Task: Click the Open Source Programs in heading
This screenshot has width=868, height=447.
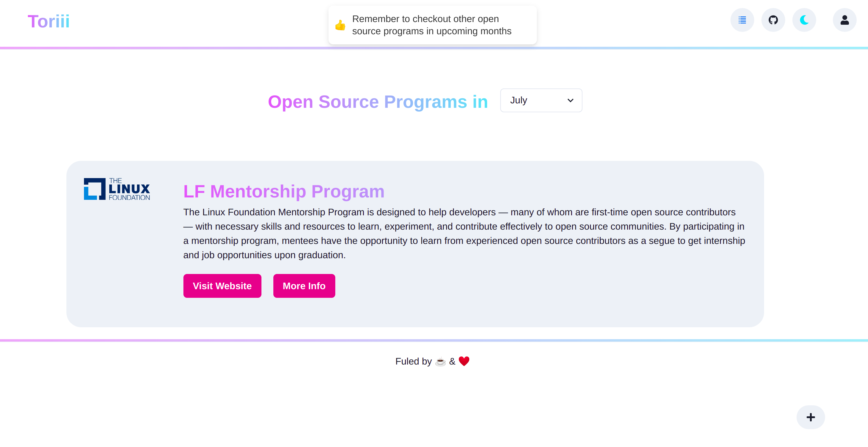Action: (378, 102)
